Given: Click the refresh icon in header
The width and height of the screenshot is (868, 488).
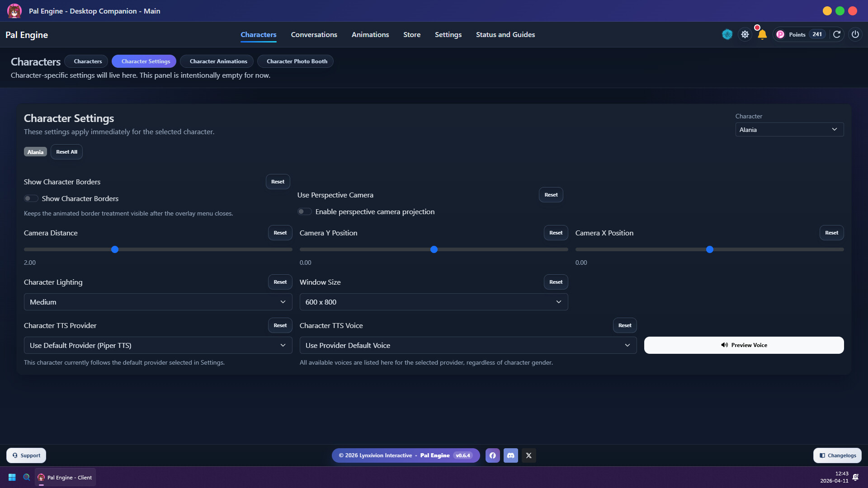Looking at the screenshot, I should (837, 34).
